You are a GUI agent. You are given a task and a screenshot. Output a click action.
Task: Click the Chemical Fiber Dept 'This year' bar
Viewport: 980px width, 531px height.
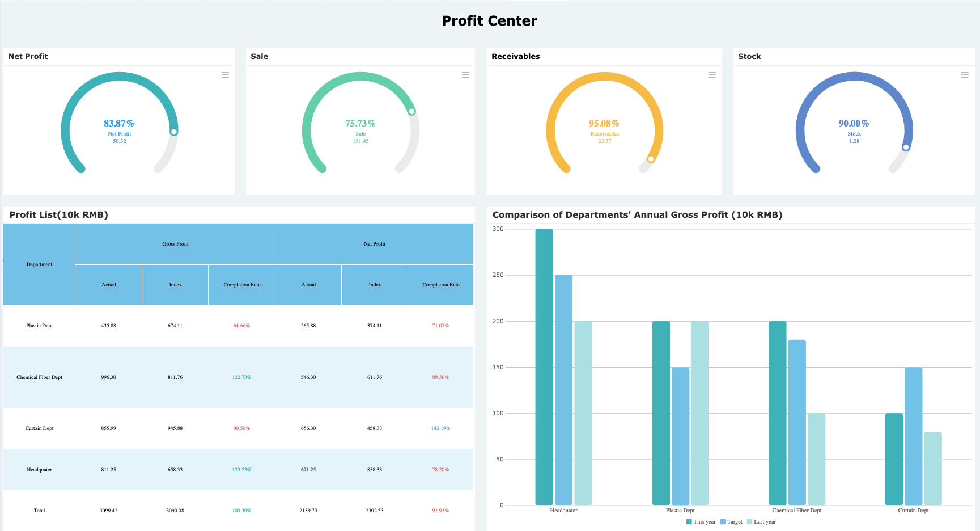[778, 413]
